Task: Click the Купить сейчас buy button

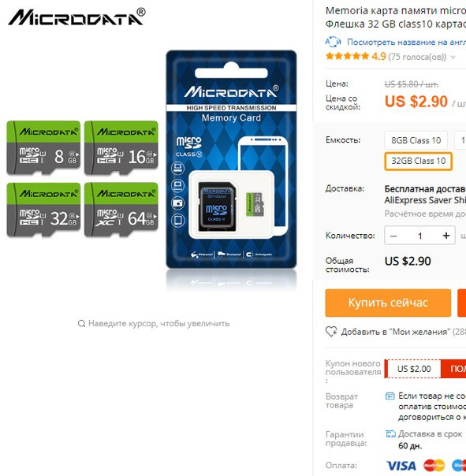Action: pos(388,303)
